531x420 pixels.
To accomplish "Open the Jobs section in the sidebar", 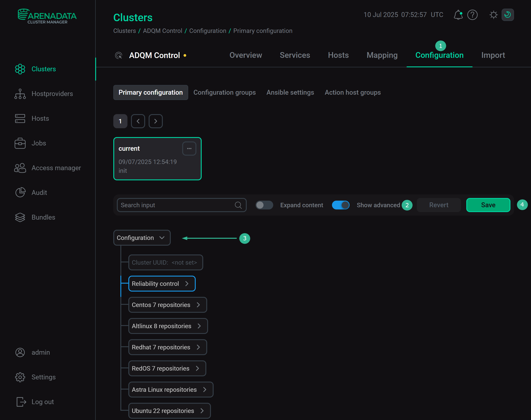I will coord(38,143).
